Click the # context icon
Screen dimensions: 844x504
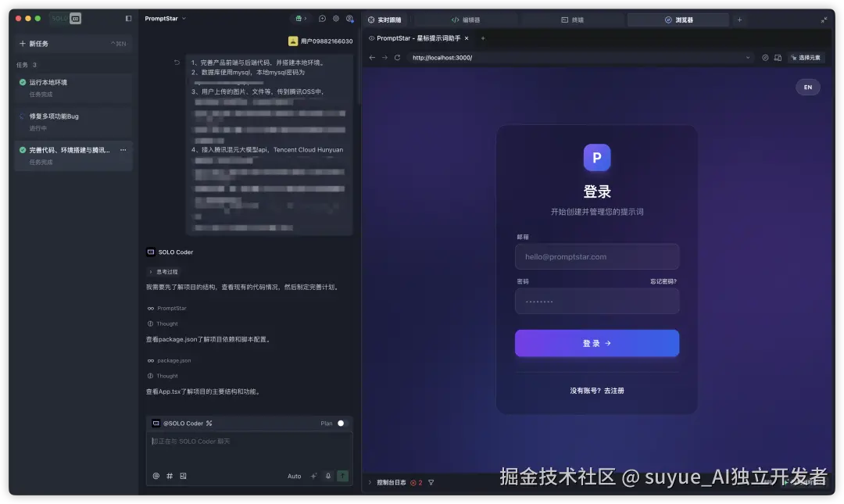click(170, 476)
